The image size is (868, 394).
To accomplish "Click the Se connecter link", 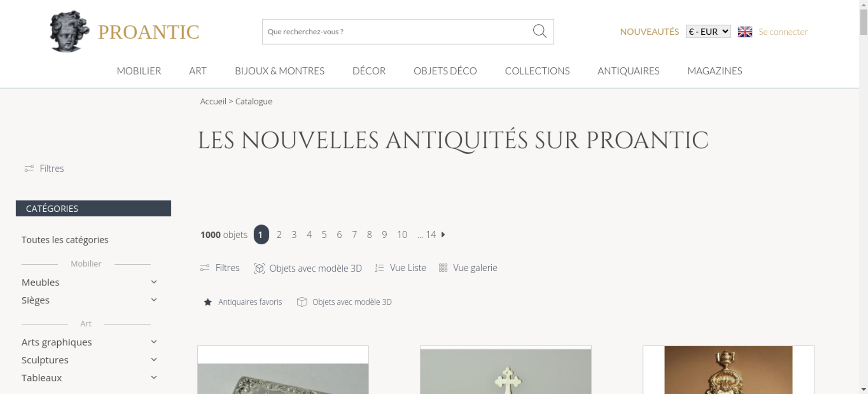I will pos(783,32).
